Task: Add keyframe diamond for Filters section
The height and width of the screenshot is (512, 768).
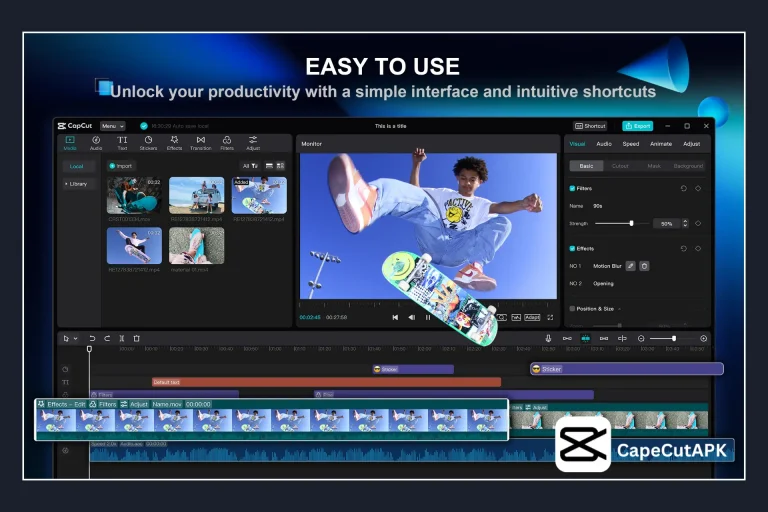Action: point(698,188)
